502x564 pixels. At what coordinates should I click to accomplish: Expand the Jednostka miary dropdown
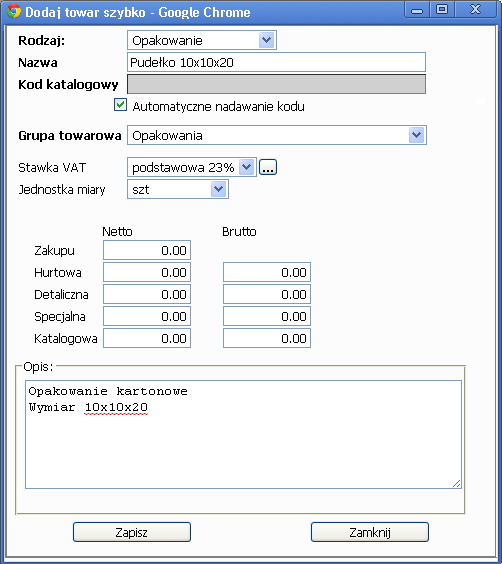click(178, 189)
